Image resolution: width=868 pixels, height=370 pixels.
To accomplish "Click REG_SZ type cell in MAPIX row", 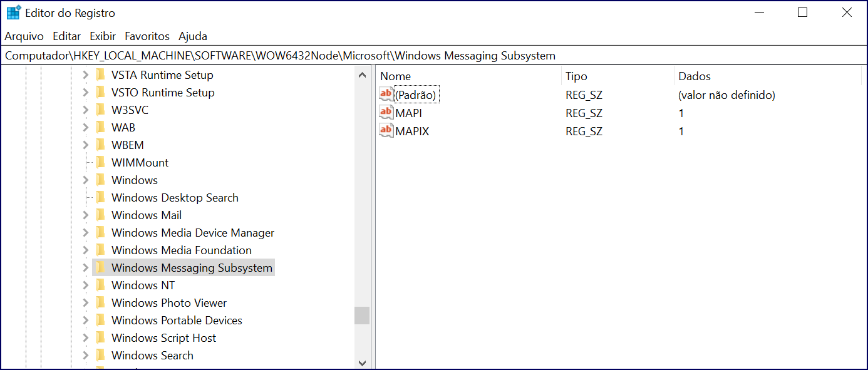I will tap(584, 131).
